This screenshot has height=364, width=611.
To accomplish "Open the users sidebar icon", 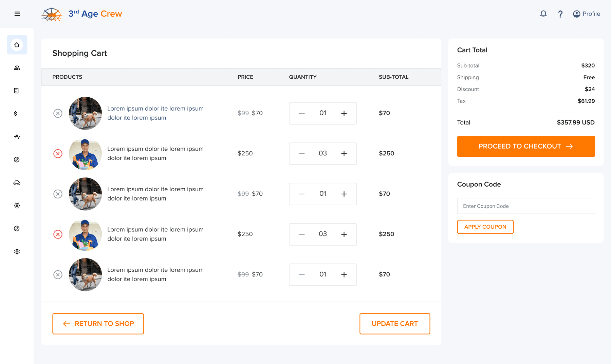I will (17, 68).
